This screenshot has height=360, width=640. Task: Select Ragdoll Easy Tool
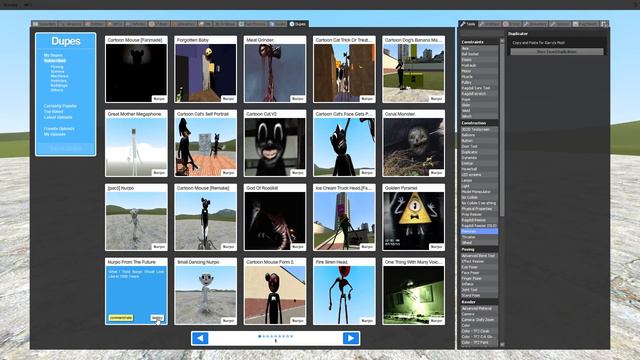pyautogui.click(x=479, y=88)
